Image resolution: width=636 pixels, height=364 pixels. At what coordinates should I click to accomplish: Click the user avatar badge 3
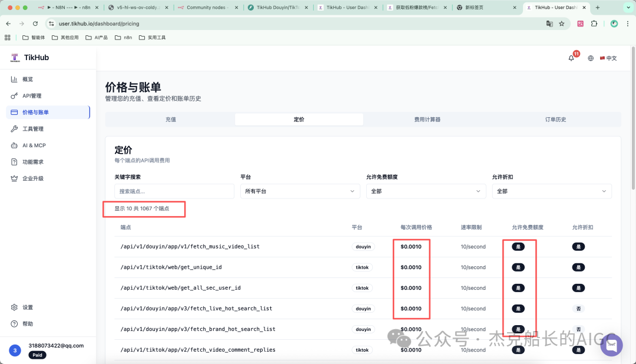click(x=15, y=350)
